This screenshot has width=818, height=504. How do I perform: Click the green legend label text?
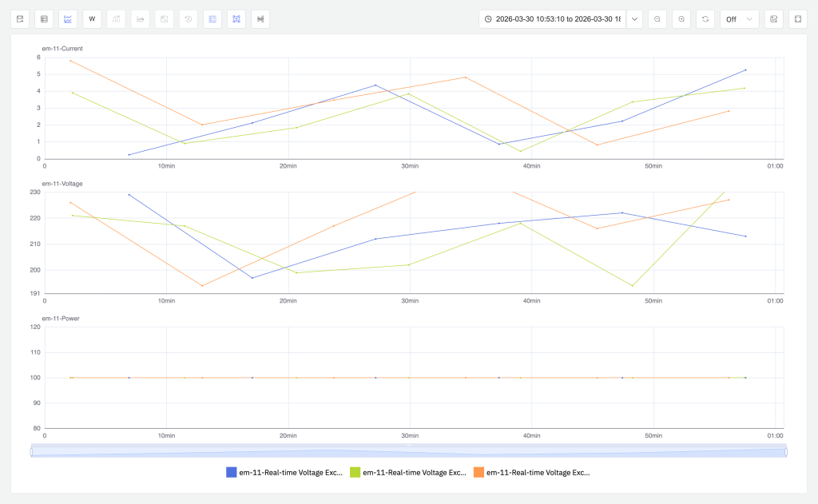click(415, 472)
